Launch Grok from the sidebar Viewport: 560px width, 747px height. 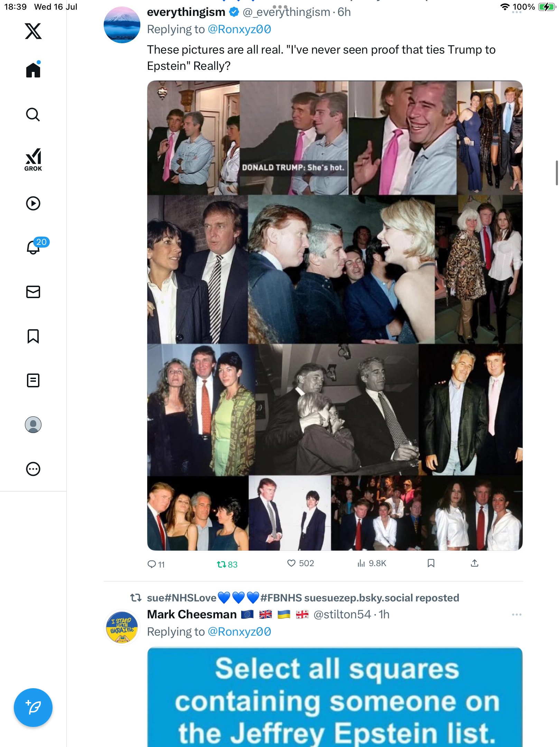click(33, 159)
